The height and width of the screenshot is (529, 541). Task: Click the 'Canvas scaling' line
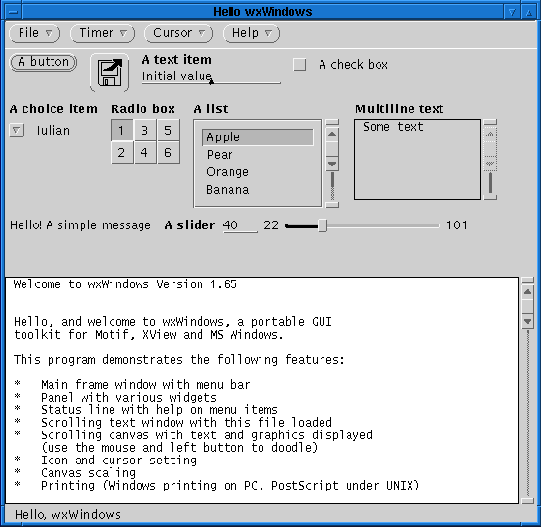tap(88, 473)
